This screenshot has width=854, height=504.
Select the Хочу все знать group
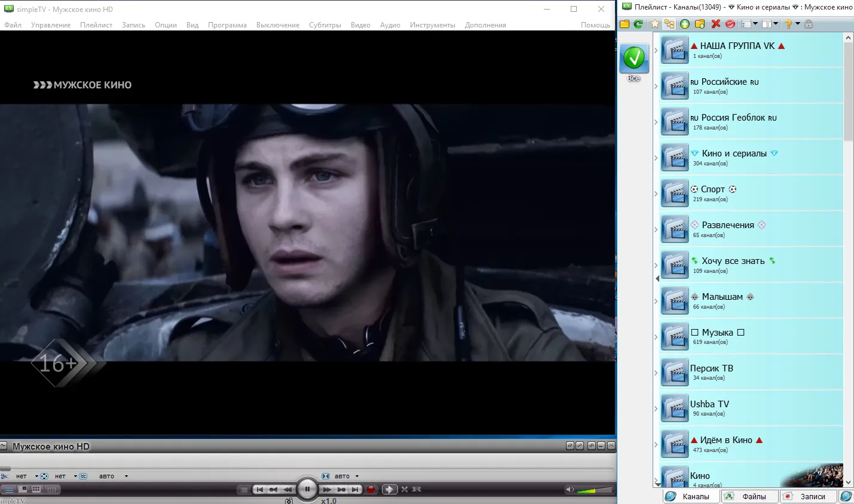pyautogui.click(x=751, y=265)
